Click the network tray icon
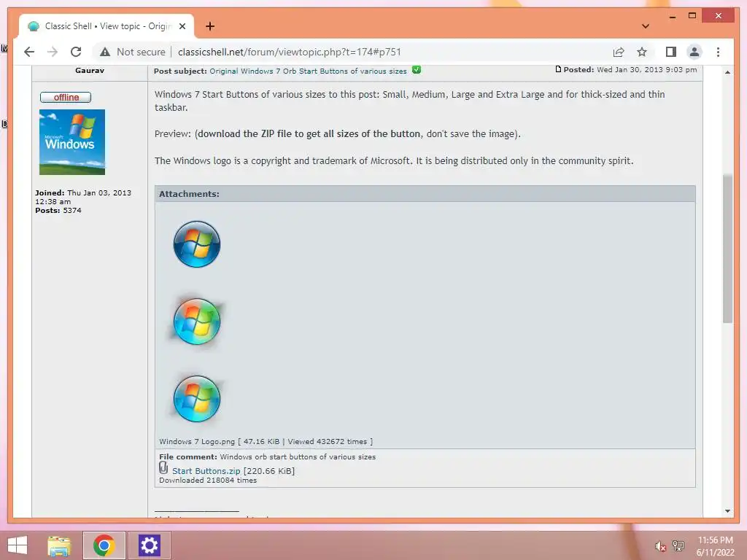 (678, 545)
